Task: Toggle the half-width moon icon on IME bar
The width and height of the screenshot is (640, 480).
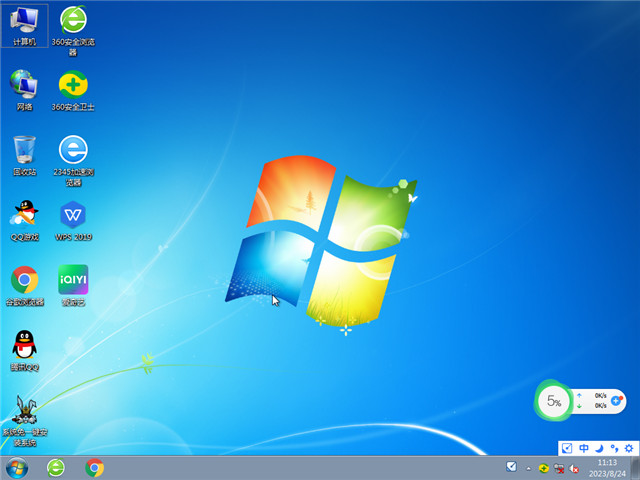Action: coord(599,448)
